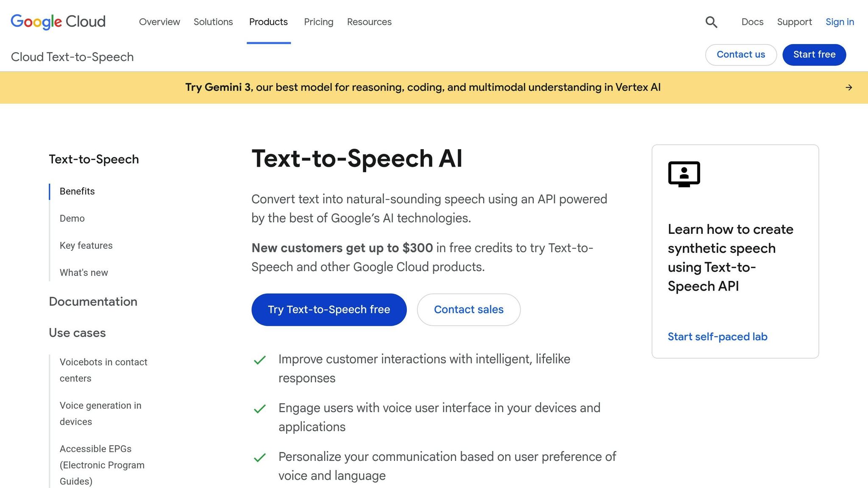
Task: Click the Google Cloud logo
Action: [x=58, y=22]
